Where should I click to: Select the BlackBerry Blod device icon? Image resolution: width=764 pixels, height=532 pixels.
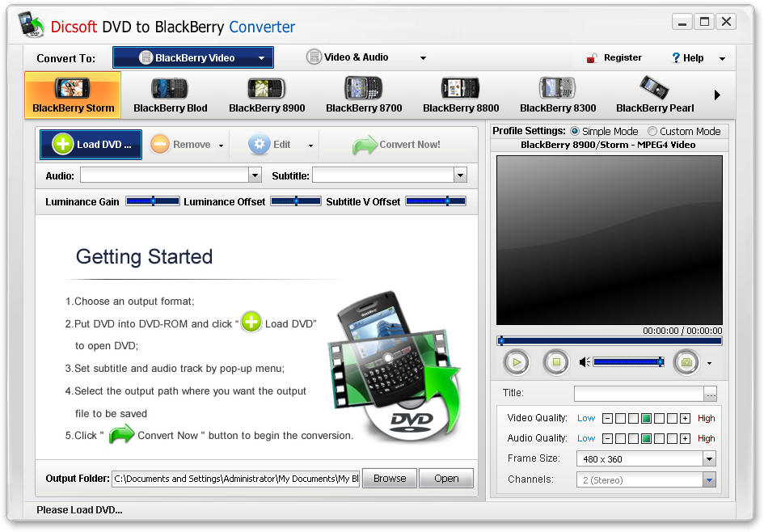pos(170,95)
